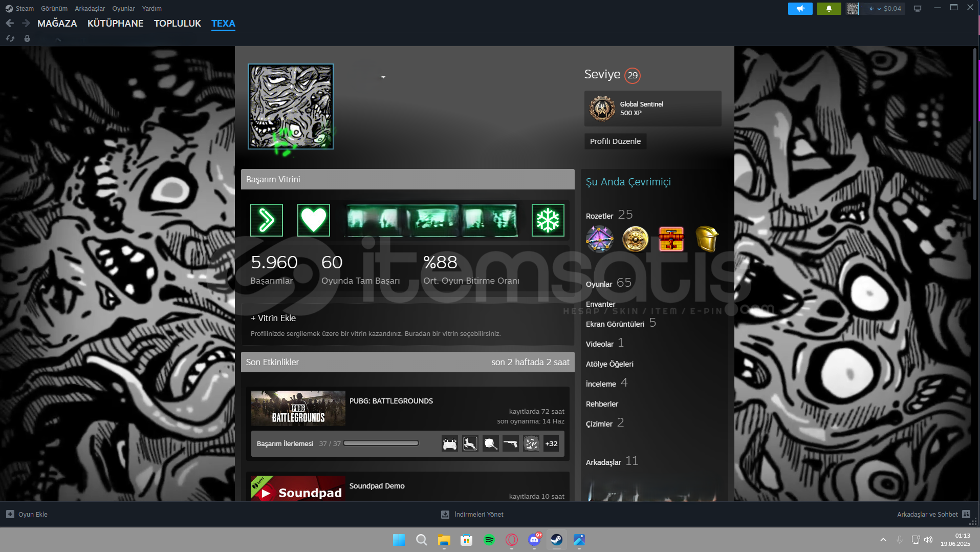Image resolution: width=980 pixels, height=552 pixels.
Task: Click the back navigation arrow
Action: pyautogui.click(x=10, y=23)
